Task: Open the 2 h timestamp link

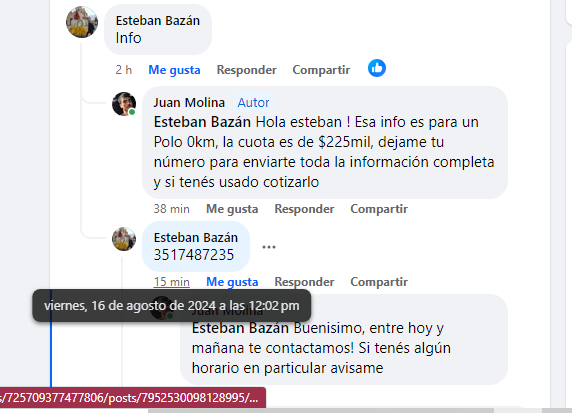Action: [124, 70]
